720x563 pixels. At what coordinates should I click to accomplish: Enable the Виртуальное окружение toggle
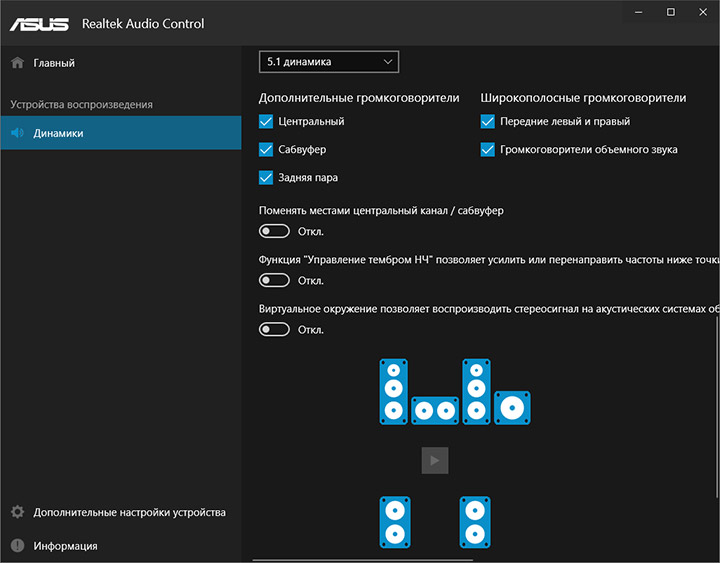[x=273, y=330]
